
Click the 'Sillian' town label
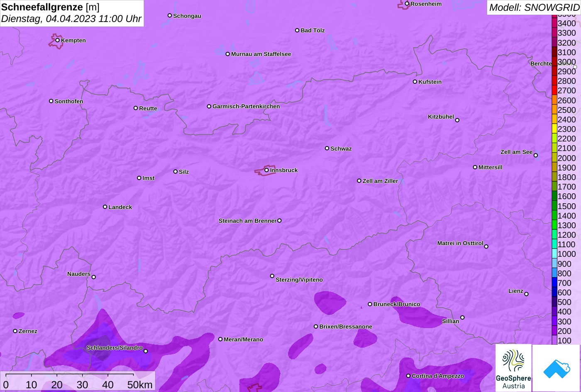(451, 321)
